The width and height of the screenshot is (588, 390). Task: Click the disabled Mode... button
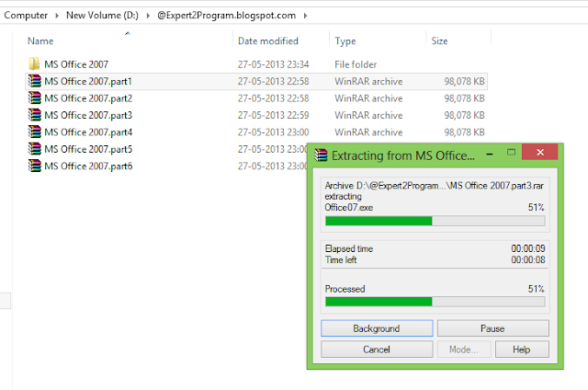tap(464, 350)
